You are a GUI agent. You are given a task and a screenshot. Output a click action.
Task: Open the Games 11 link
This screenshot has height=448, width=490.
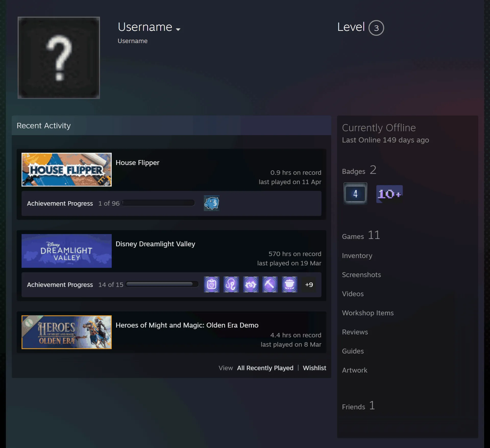[x=361, y=235]
